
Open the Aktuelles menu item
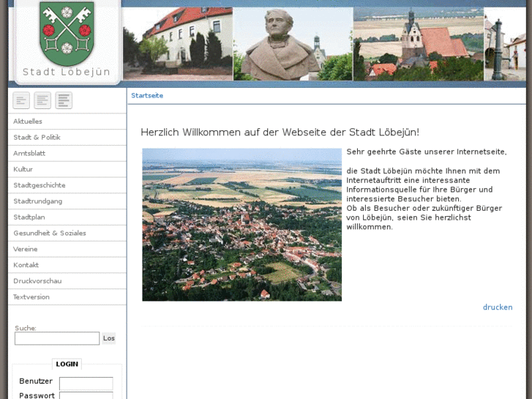tap(28, 122)
